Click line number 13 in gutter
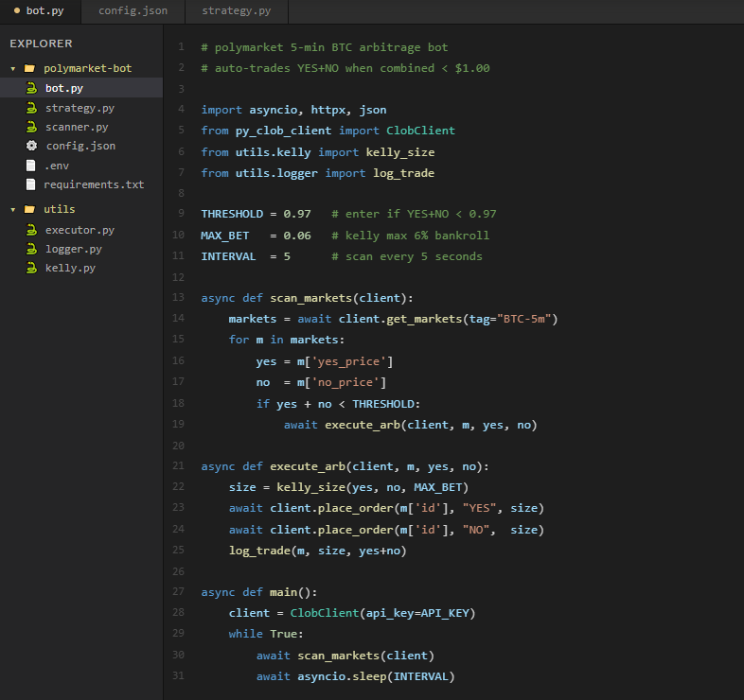Viewport: 744px width, 700px height. (x=178, y=297)
